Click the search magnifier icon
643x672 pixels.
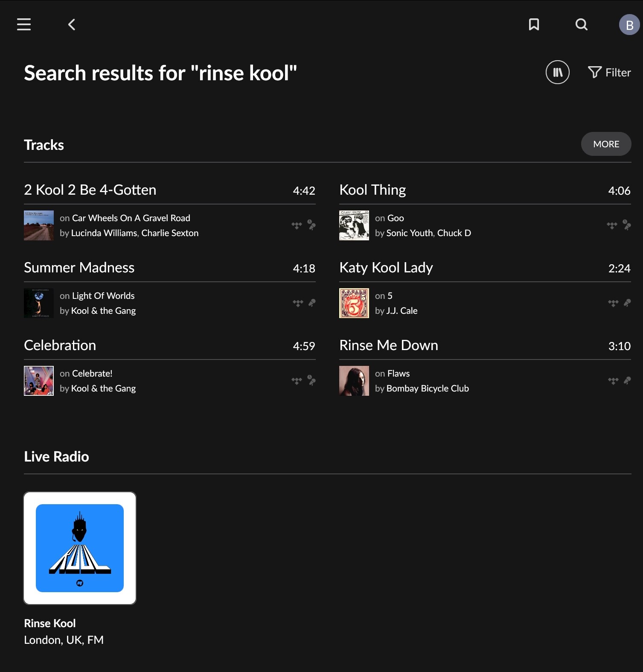(x=581, y=24)
